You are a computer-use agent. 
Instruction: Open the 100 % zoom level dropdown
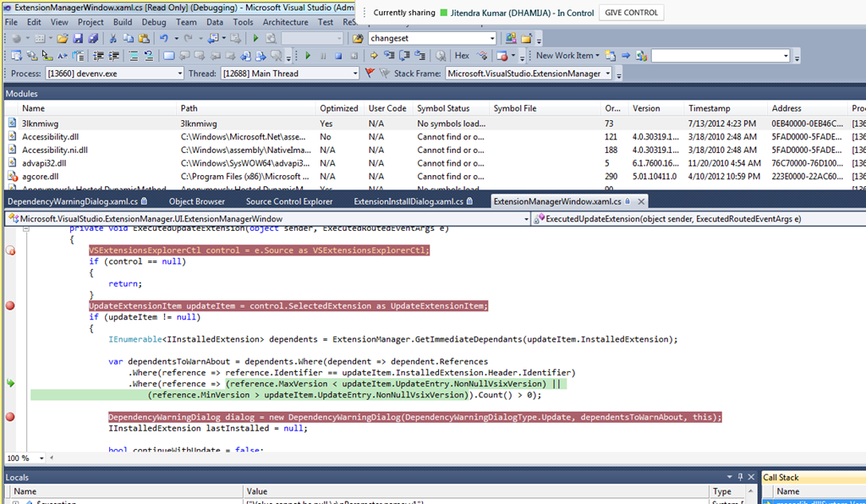point(41,458)
